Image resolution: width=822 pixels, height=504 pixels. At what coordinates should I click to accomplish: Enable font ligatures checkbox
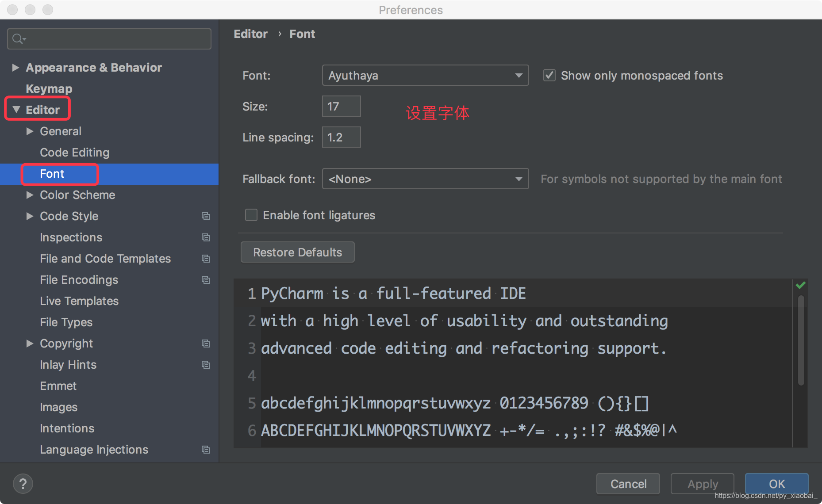pos(251,215)
